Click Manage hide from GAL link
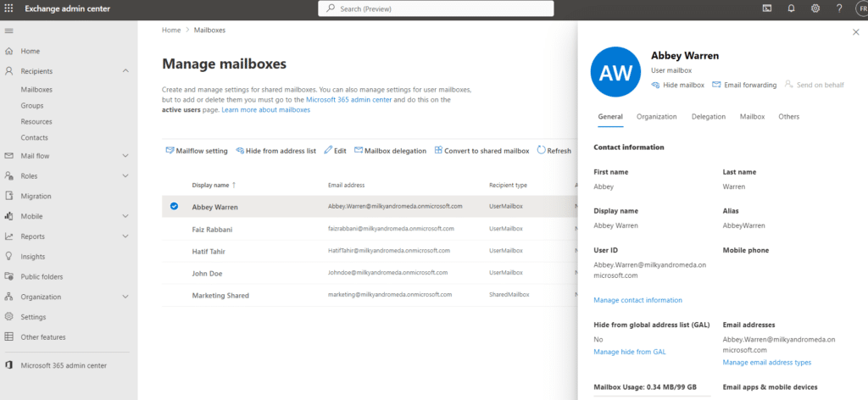This screenshot has width=868, height=400. (630, 352)
